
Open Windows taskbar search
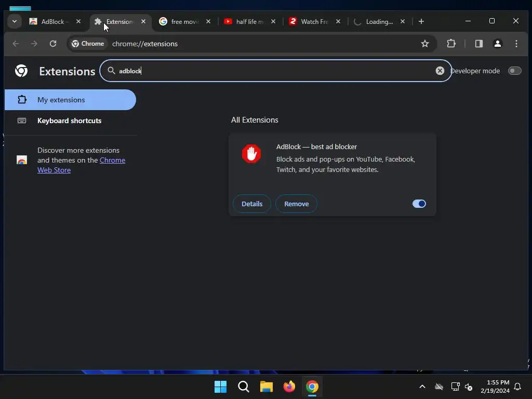click(x=243, y=387)
